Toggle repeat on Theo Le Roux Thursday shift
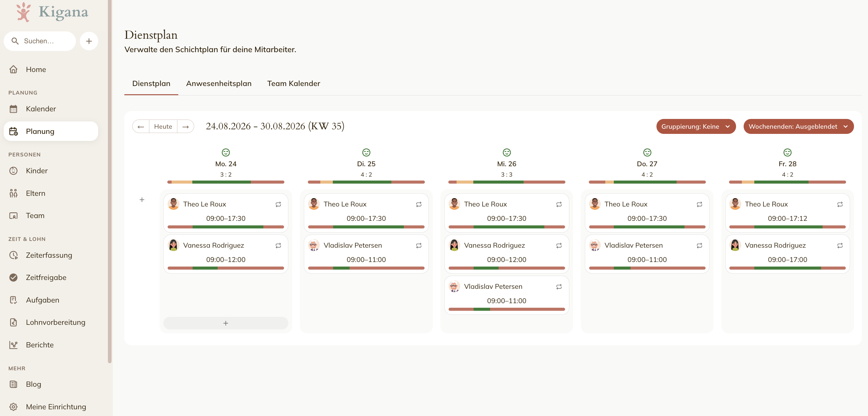 699,204
